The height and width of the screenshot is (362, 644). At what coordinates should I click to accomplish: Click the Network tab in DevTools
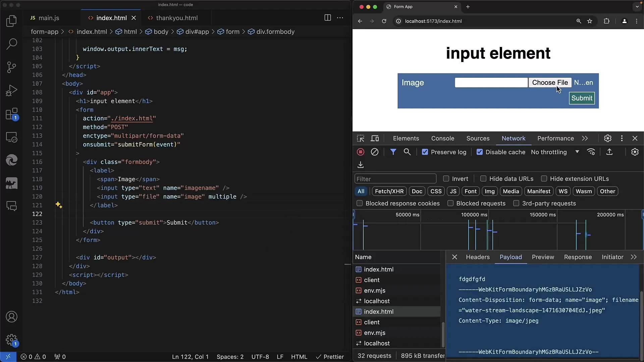(x=513, y=138)
